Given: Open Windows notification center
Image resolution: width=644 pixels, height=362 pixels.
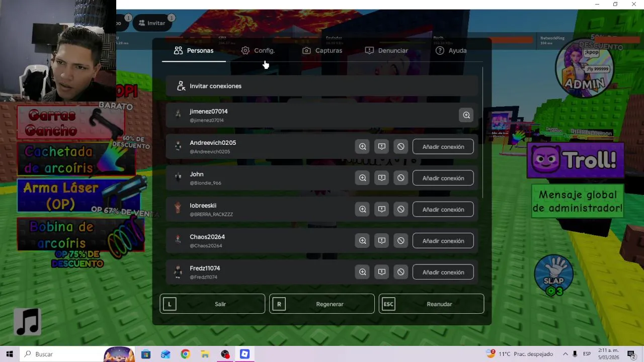Looking at the screenshot, I should tap(631, 354).
